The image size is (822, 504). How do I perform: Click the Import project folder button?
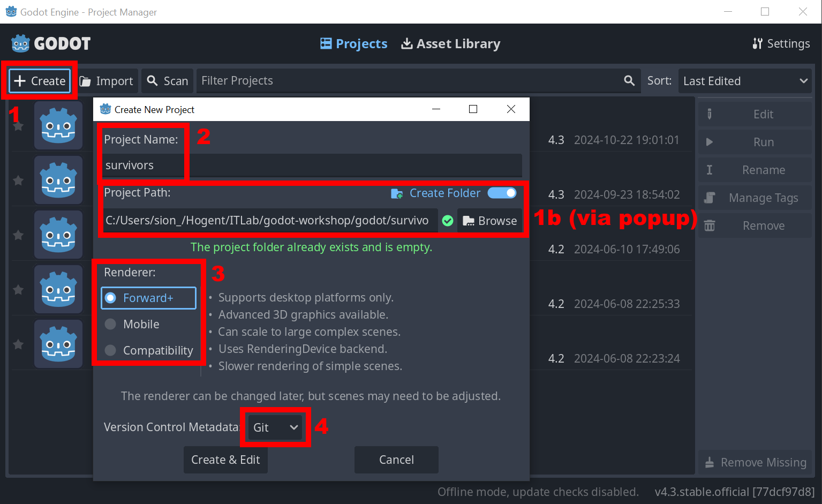click(107, 81)
